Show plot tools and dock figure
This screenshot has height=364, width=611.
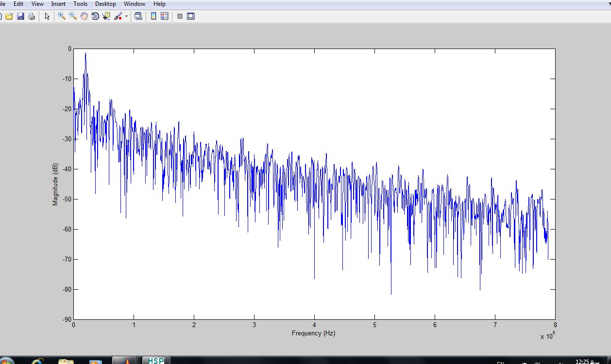[191, 16]
